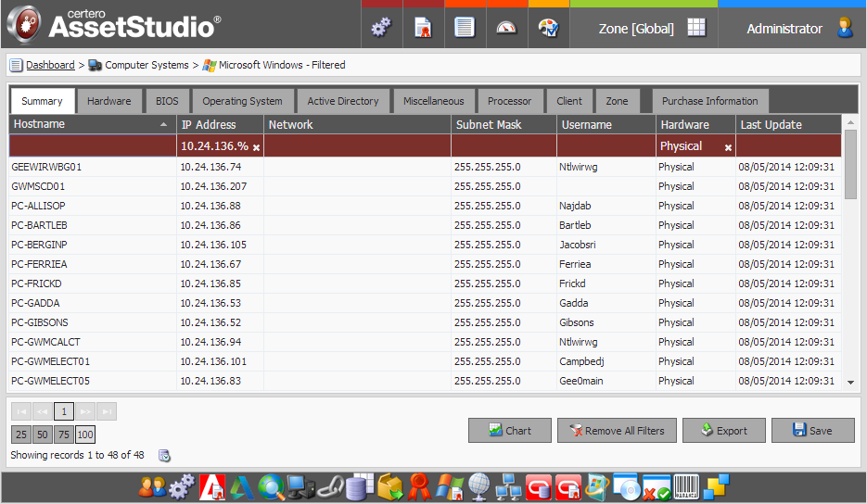This screenshot has width=867, height=504.
Task: Click the chain link icon
Action: pyautogui.click(x=330, y=487)
